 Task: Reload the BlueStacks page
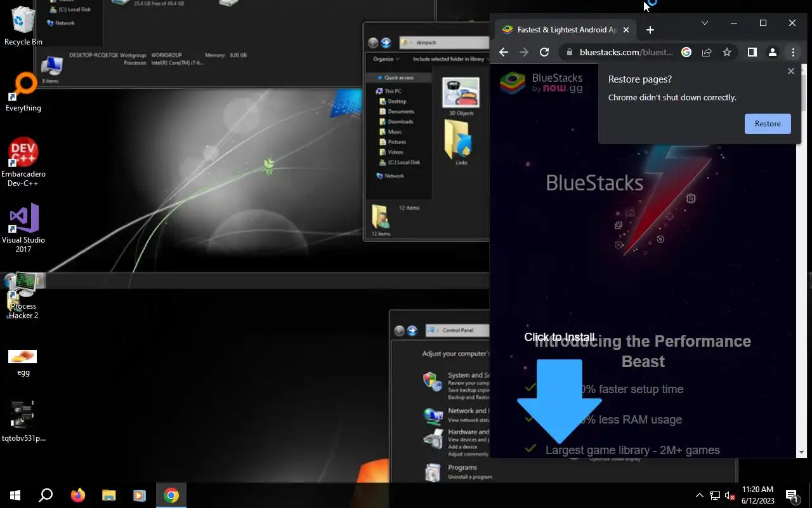[544, 53]
